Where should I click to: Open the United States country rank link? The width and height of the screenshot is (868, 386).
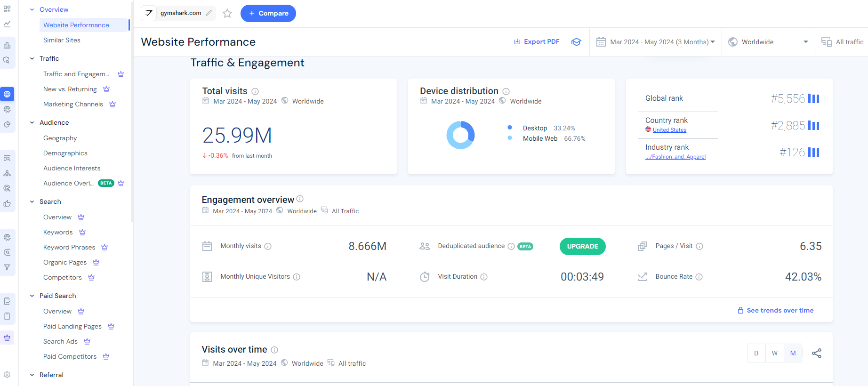click(669, 130)
